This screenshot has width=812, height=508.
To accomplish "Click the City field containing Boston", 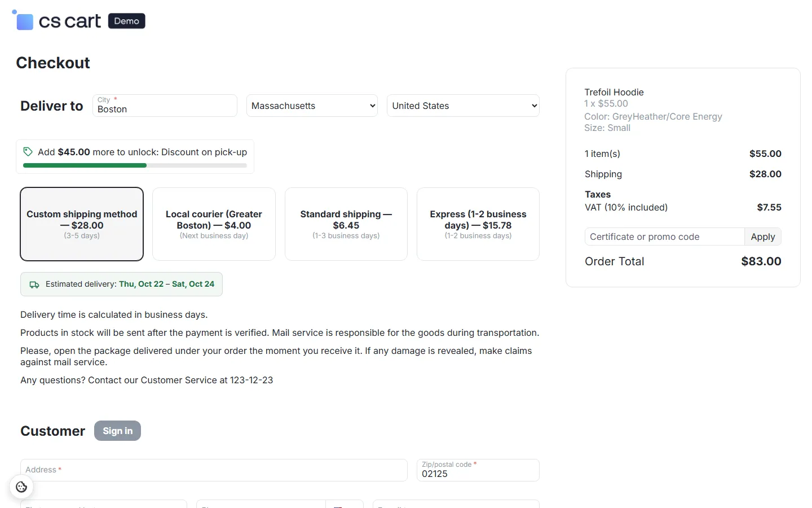I will tap(165, 106).
